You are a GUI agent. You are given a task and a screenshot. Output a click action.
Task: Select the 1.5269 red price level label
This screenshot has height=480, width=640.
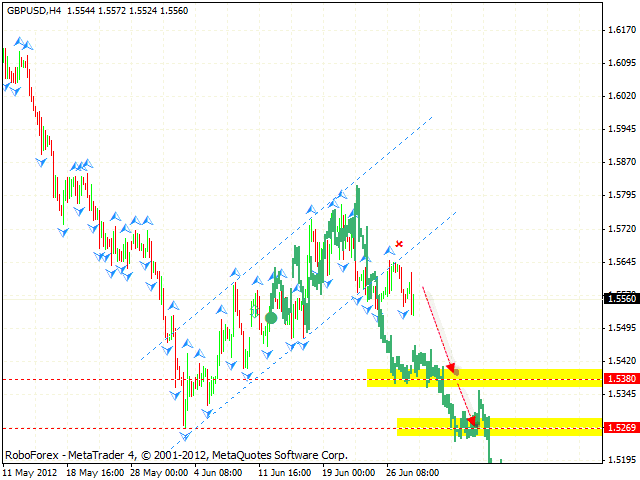pos(621,428)
